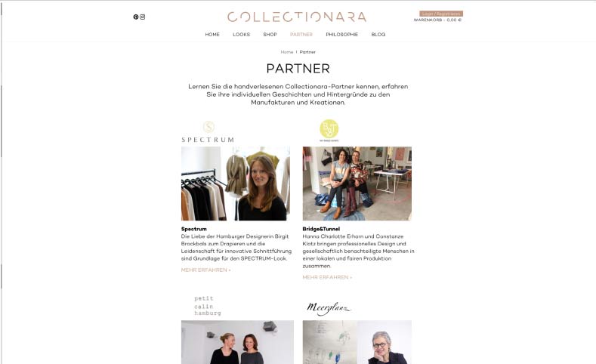This screenshot has width=596, height=364.
Task: Click the Login / Registrieren button
Action: coord(441,14)
